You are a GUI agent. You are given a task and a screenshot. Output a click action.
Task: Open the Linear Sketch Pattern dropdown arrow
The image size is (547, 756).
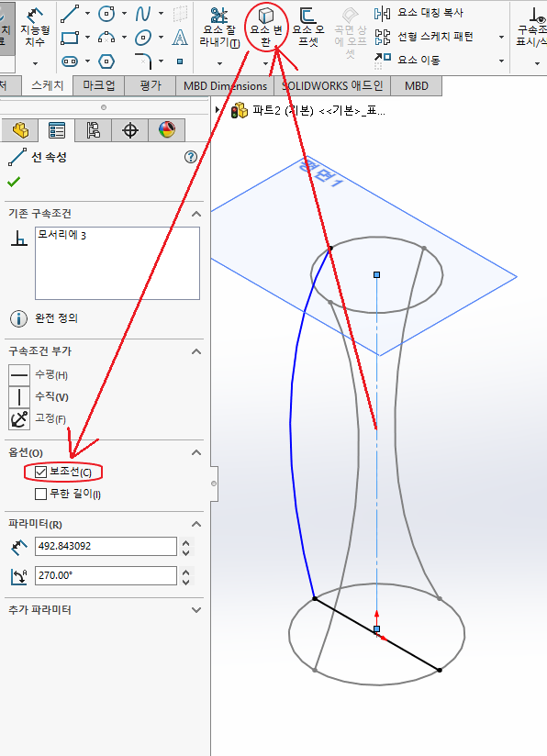[501, 37]
